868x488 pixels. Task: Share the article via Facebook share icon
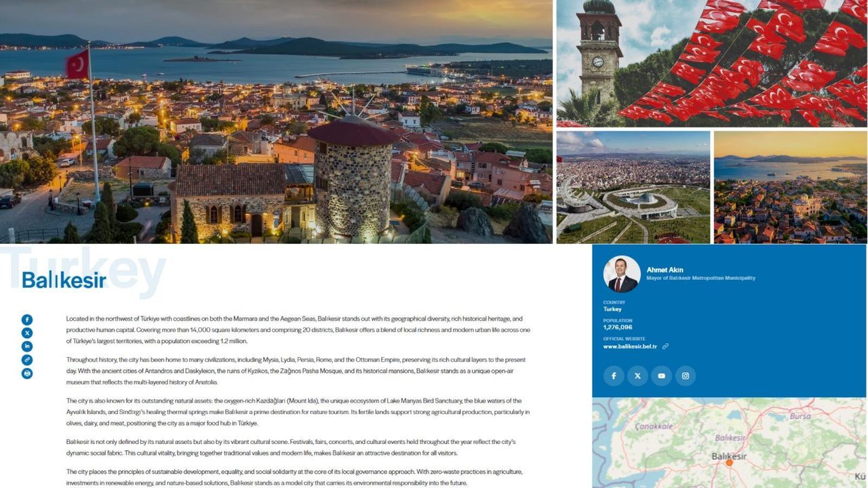tap(26, 320)
